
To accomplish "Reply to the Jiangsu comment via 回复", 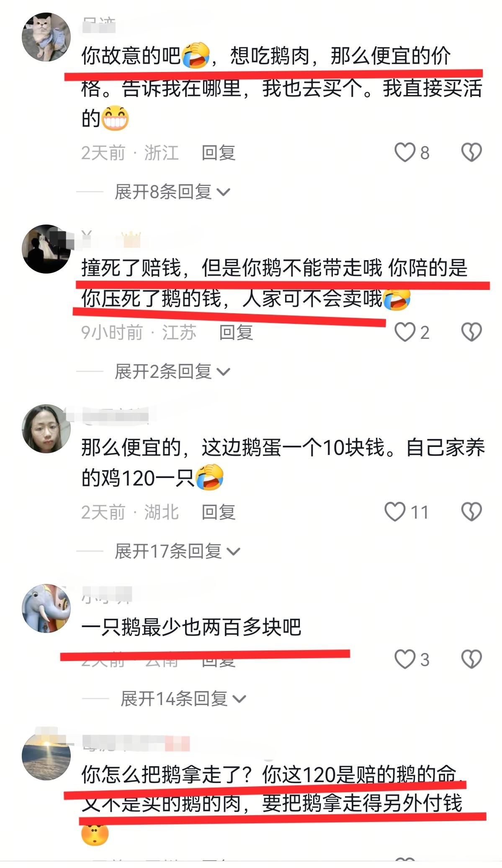I will coord(236,332).
